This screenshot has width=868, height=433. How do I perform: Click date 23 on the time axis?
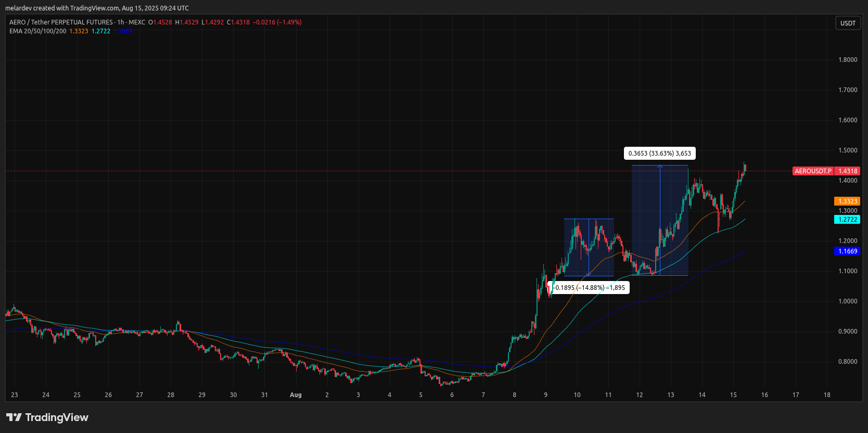15,395
